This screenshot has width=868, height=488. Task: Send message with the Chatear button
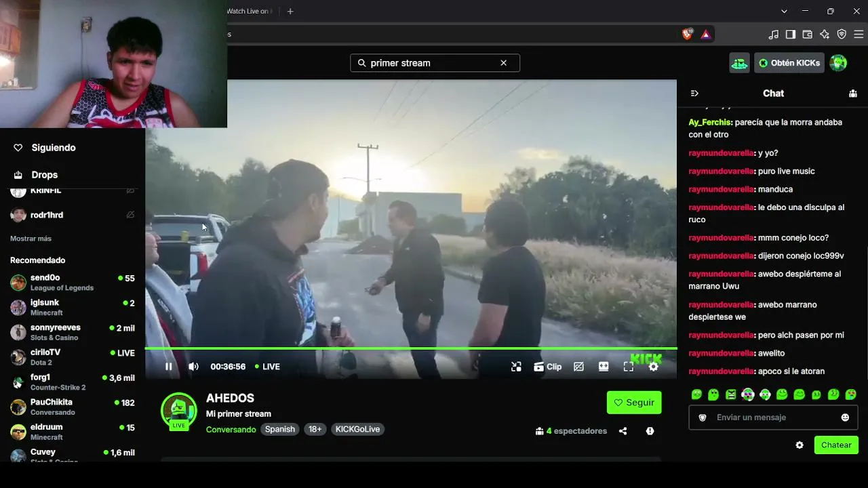point(836,445)
